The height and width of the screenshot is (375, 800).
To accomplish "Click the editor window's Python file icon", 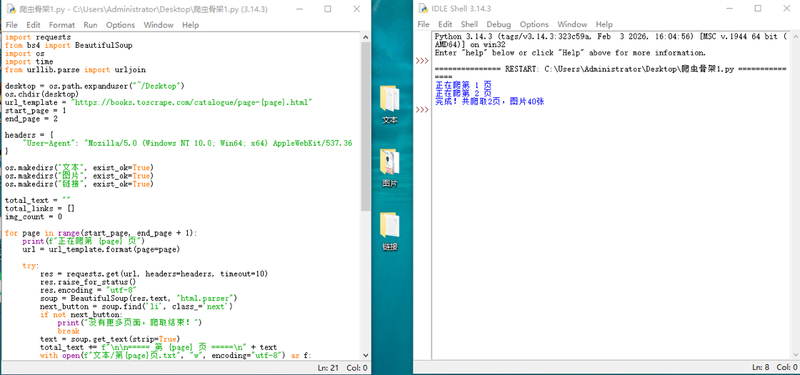I will 10,9.
